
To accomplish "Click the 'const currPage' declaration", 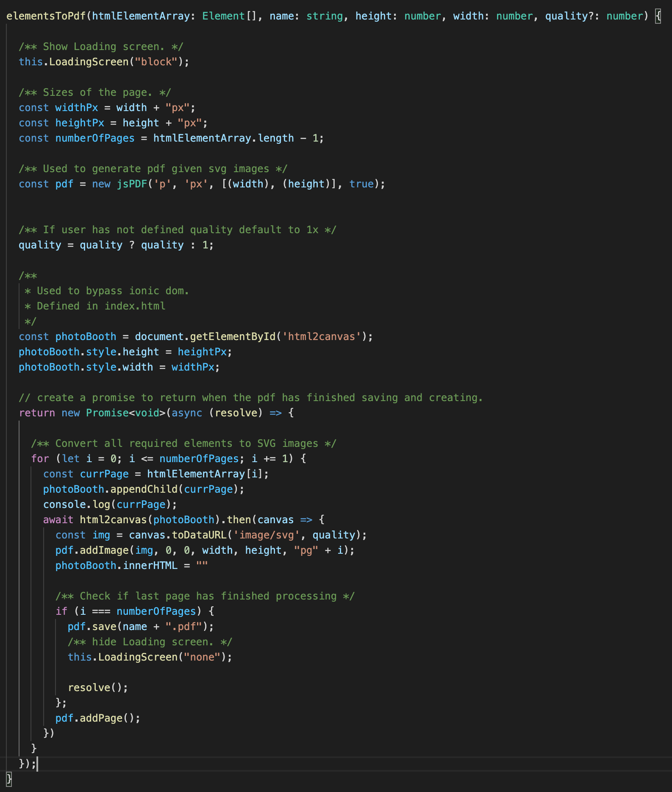I will point(86,474).
